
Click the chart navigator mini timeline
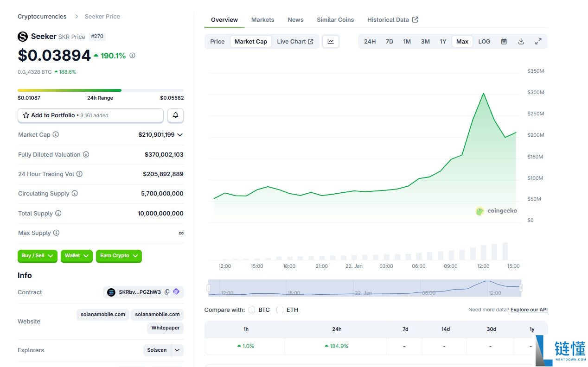(x=365, y=288)
